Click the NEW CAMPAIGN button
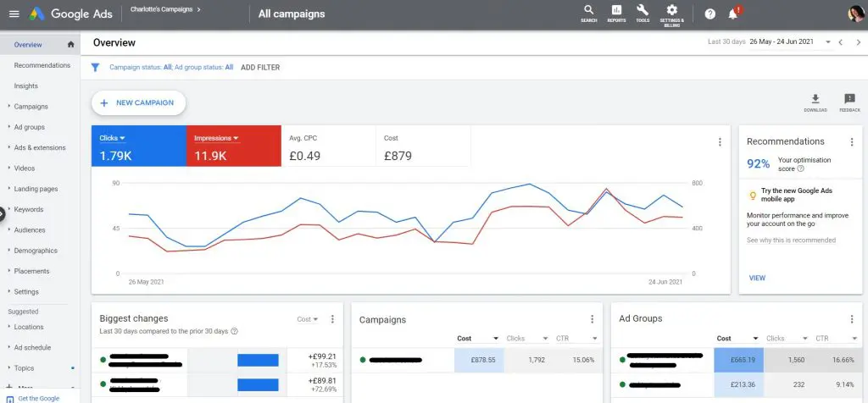Image resolution: width=868 pixels, height=403 pixels. pos(138,102)
